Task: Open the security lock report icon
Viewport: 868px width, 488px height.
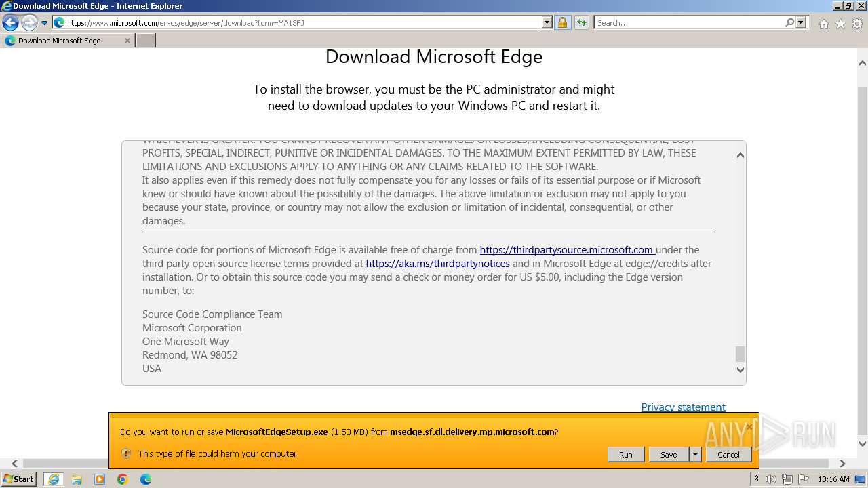Action: point(562,22)
